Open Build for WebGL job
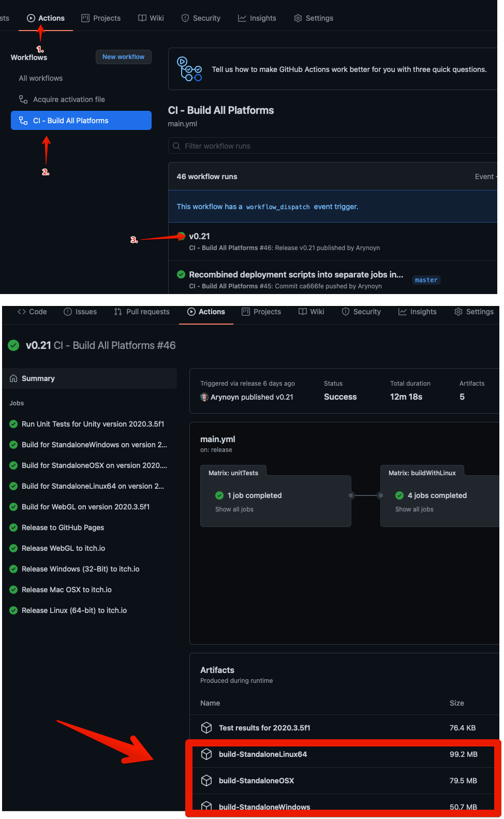Viewport: 504px width, 819px height. [x=86, y=507]
